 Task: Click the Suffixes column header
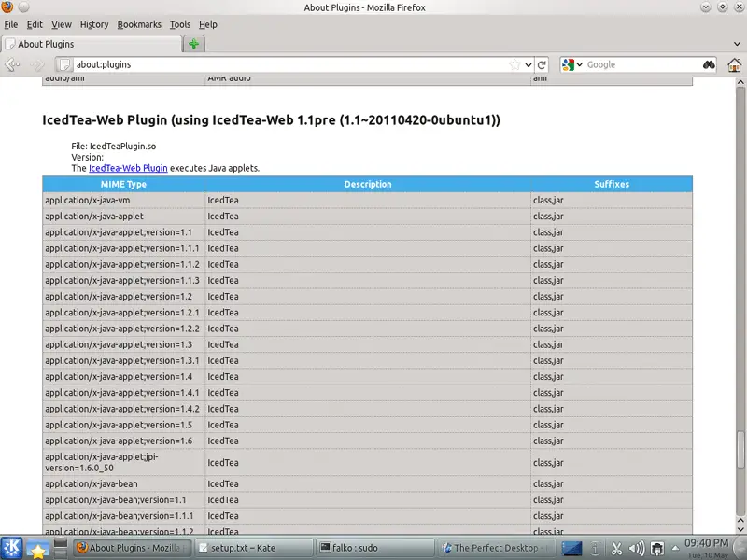pos(612,184)
